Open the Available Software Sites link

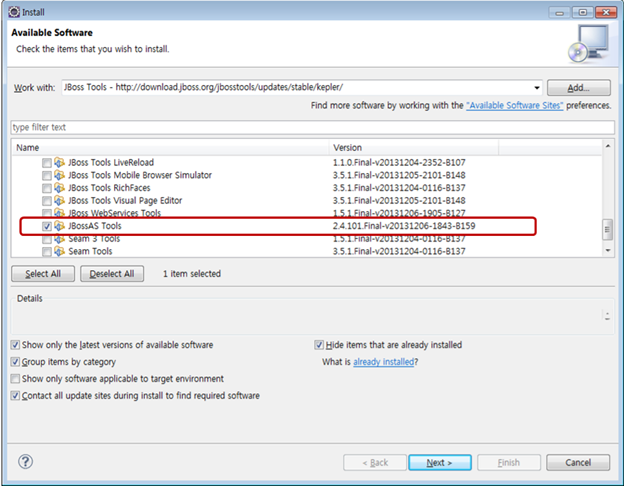[x=514, y=105]
